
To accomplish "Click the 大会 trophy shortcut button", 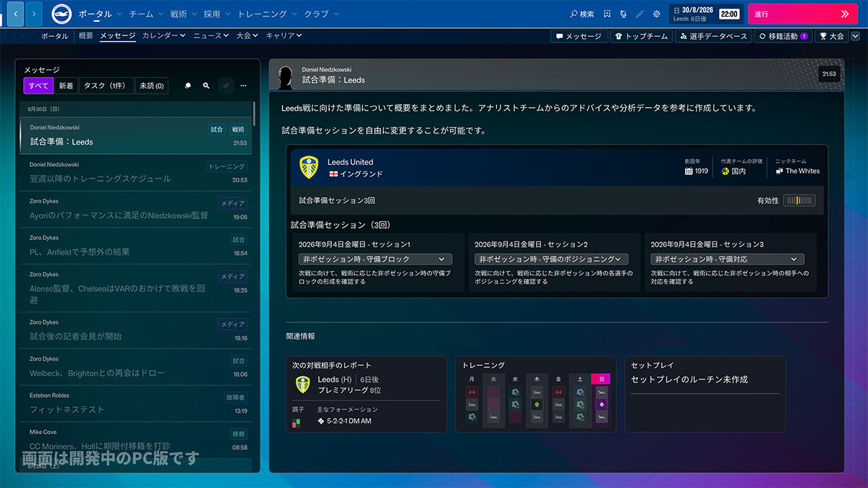I will (831, 36).
